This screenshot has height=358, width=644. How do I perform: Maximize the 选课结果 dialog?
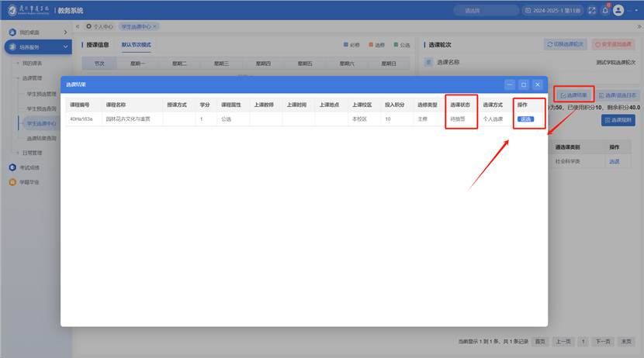point(524,84)
